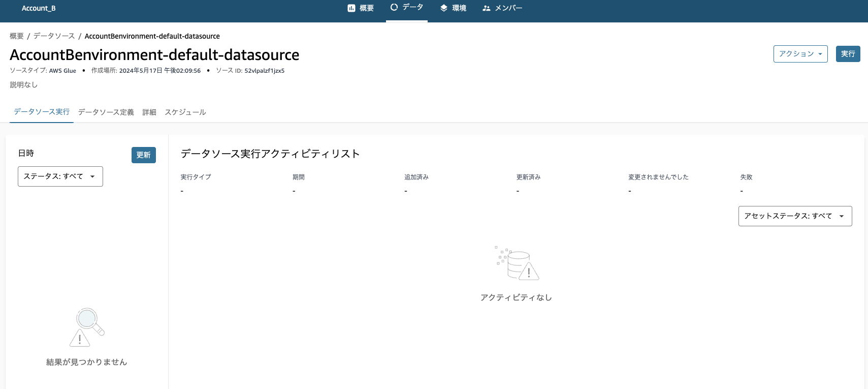Click the 環境 layers icon

(x=444, y=8)
